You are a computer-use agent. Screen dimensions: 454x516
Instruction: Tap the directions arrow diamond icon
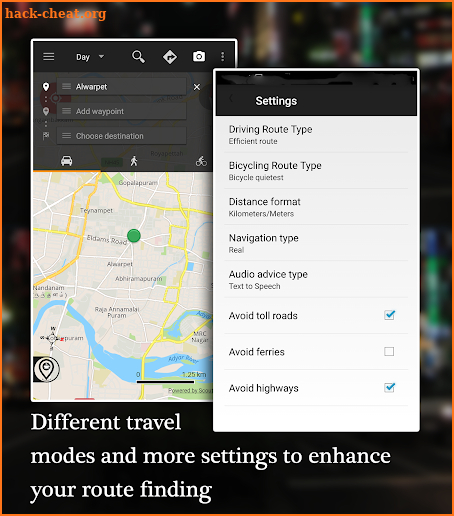170,57
